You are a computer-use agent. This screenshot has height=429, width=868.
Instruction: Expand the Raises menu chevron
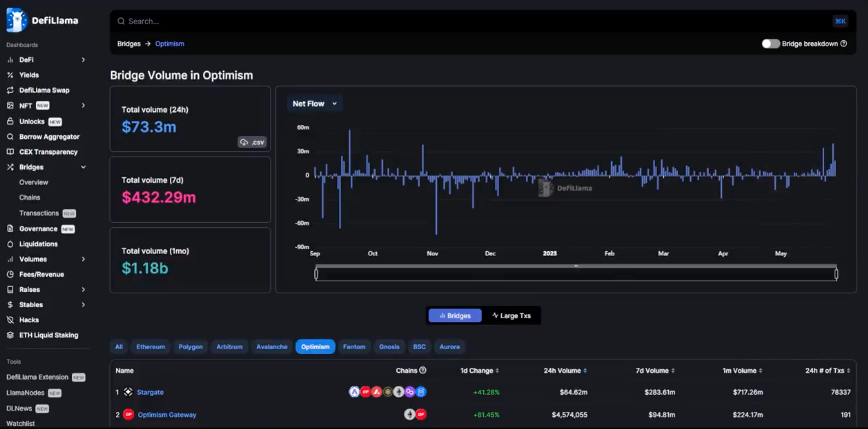[83, 289]
